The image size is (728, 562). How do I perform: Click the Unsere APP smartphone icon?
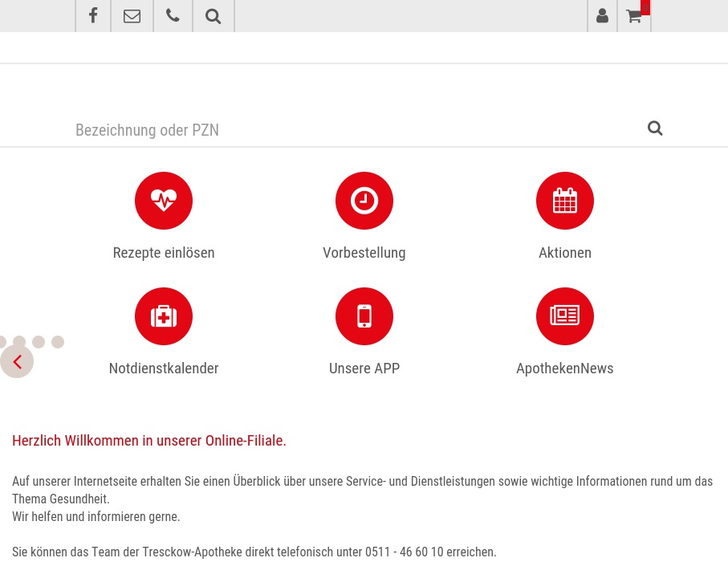(364, 316)
